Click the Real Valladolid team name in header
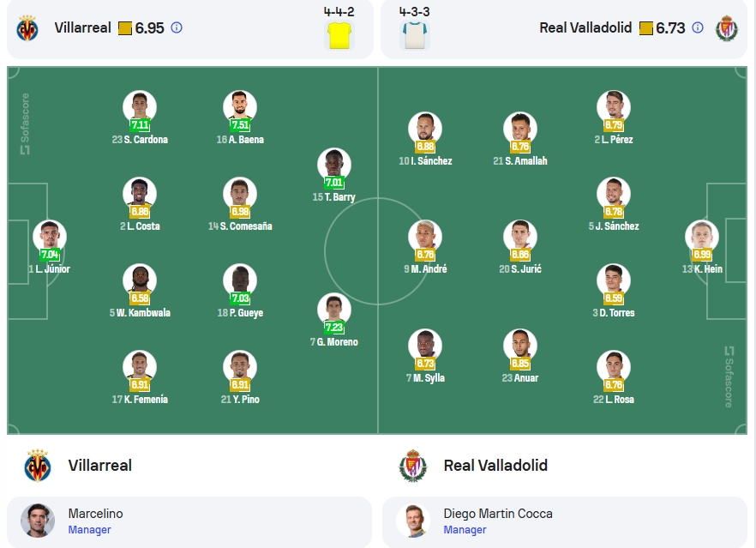This screenshot has height=548, width=756. (585, 27)
